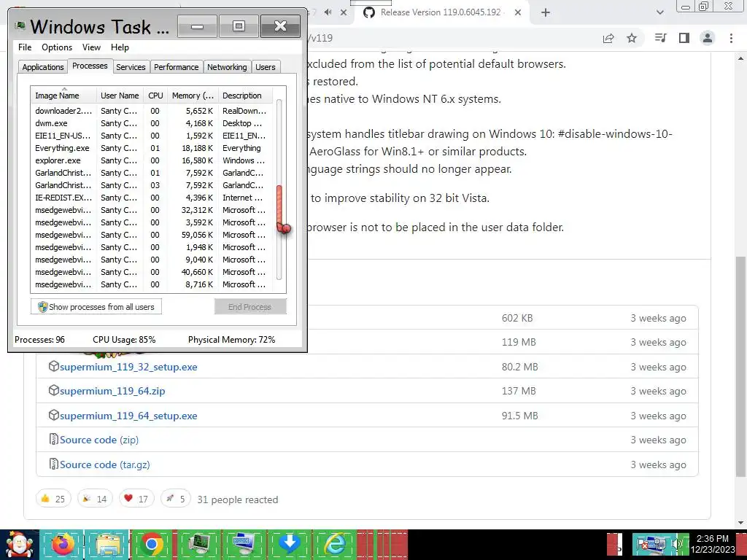Screen dimensions: 747x560
Task: Click the party popper reaction with 14
Action: tap(95, 499)
